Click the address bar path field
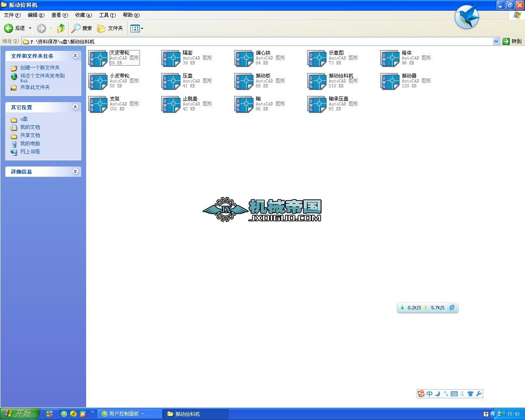Image resolution: width=525 pixels, height=420 pixels. point(257,41)
